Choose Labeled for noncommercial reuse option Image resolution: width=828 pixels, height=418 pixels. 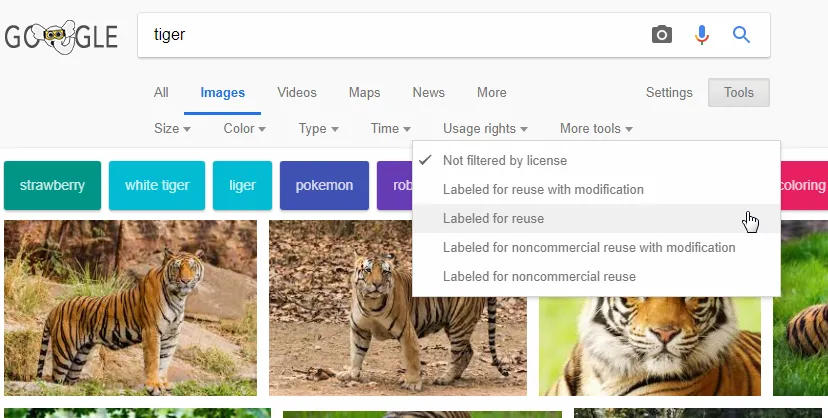click(596, 277)
